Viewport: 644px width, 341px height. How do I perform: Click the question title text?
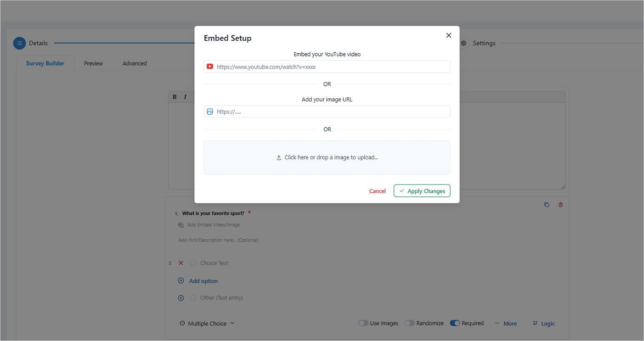(213, 213)
